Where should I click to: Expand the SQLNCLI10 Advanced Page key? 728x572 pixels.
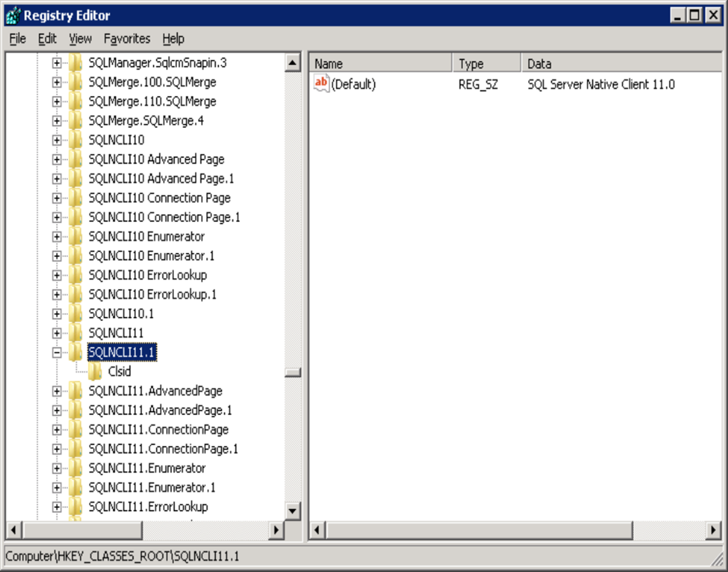coord(57,160)
